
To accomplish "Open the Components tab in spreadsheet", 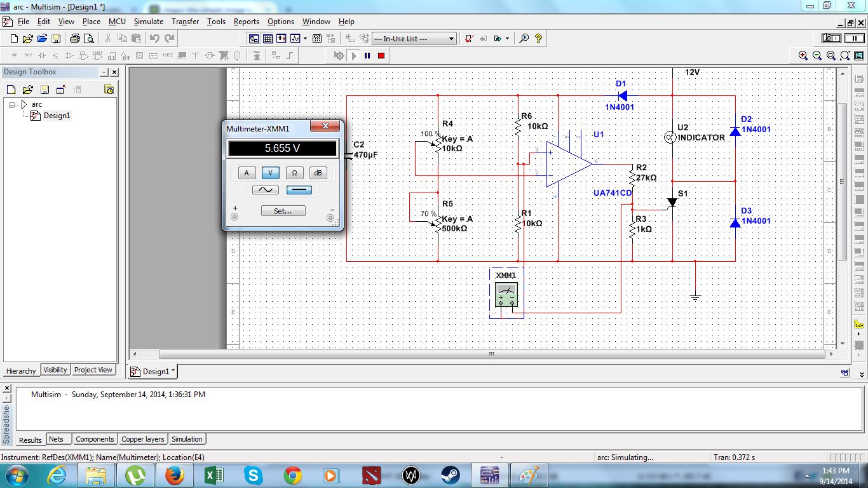I will 95,439.
